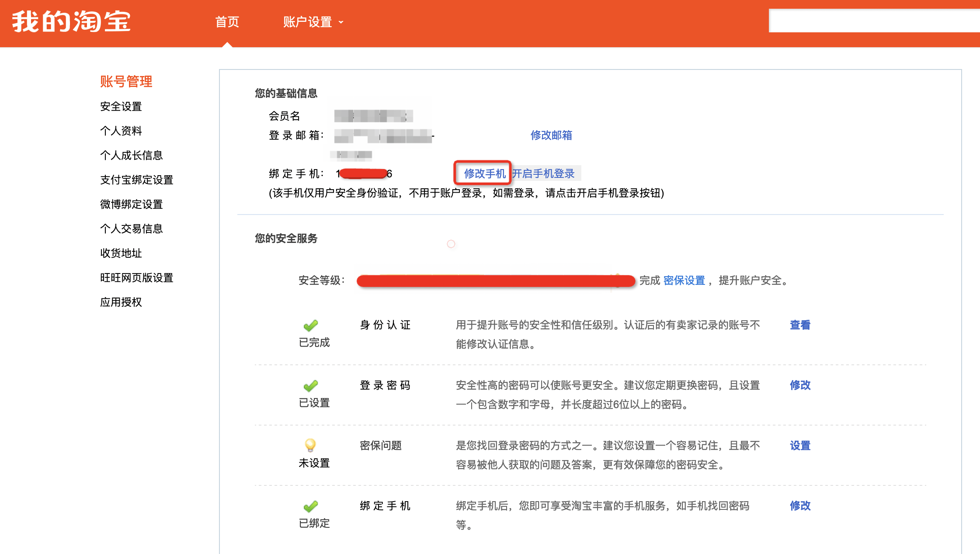The image size is (980, 554).
Task: Click the green checkmark beside 身份认证
Action: (311, 325)
